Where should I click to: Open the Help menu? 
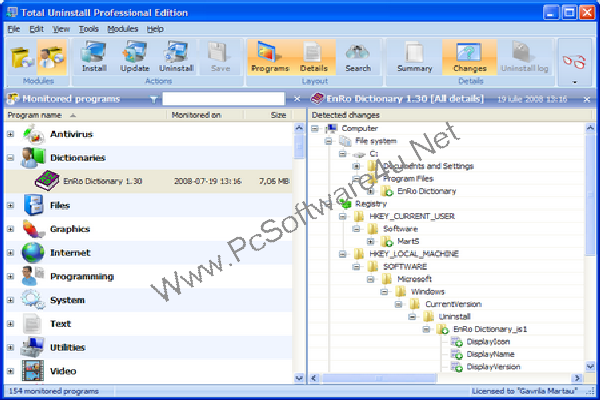(155, 29)
